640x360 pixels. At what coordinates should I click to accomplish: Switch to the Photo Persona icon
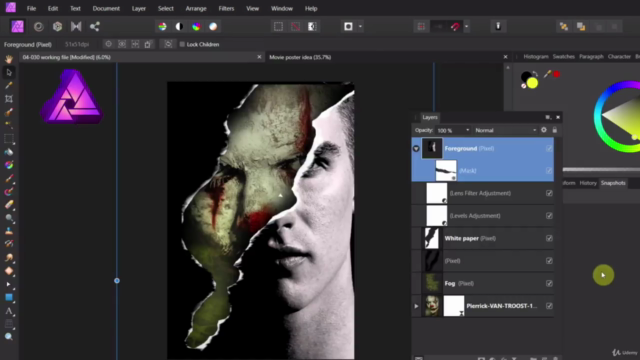pyautogui.click(x=17, y=27)
